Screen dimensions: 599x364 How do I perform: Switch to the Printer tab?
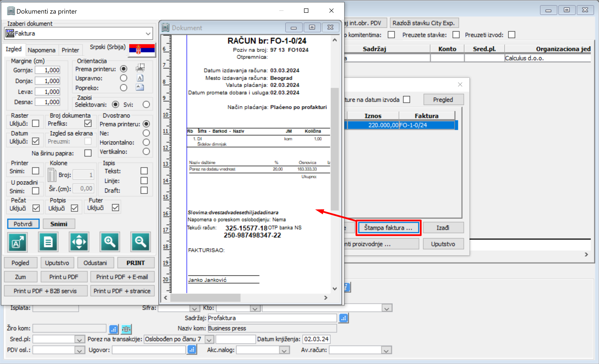pos(70,50)
